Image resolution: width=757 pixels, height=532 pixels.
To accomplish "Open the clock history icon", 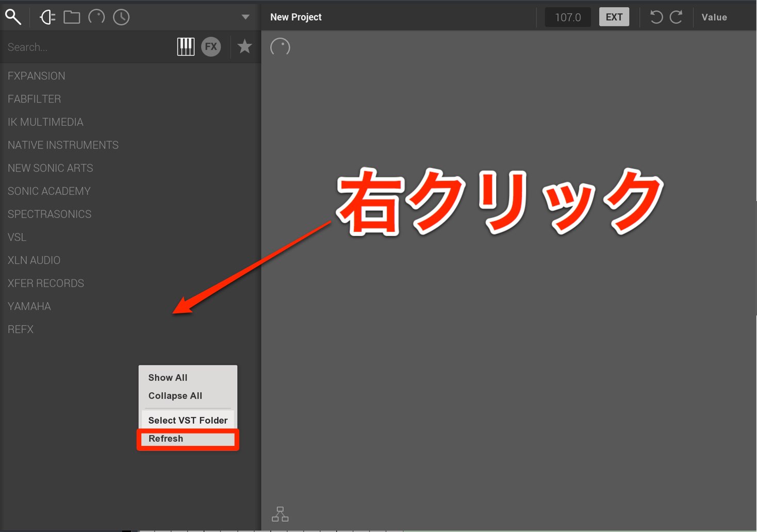I will 121,17.
